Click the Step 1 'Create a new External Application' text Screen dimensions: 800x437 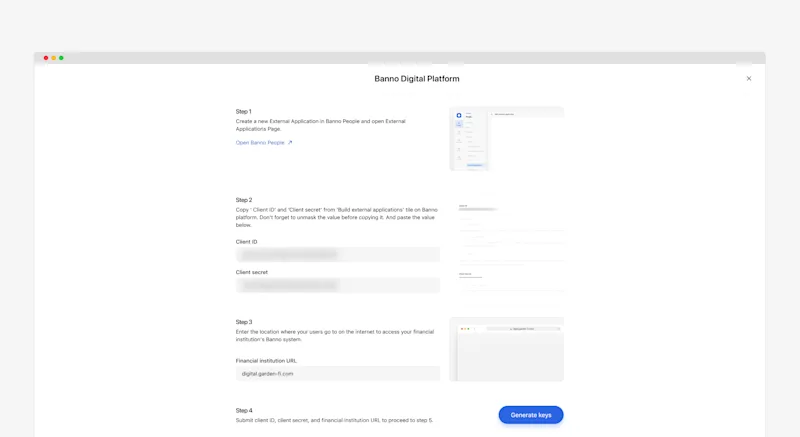point(320,125)
